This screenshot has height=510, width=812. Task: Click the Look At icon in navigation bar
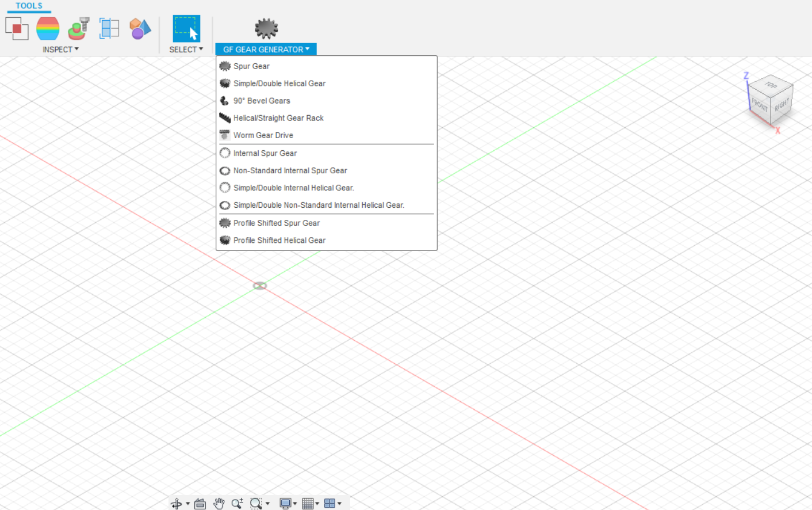pos(200,504)
